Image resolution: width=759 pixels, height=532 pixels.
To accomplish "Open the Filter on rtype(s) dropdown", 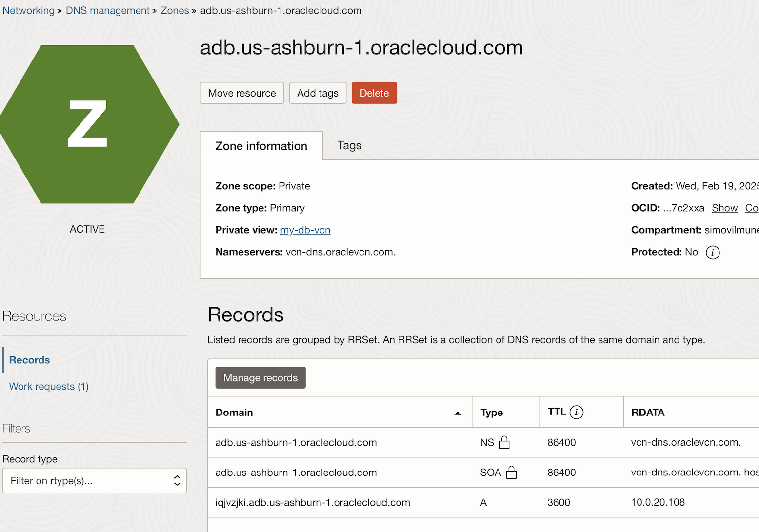I will point(95,481).
